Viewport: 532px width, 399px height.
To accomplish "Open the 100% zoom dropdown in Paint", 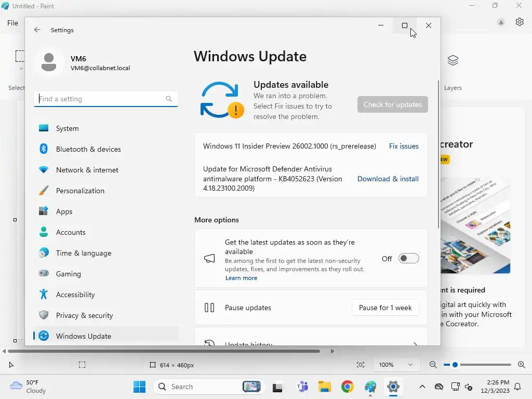I will pos(395,365).
